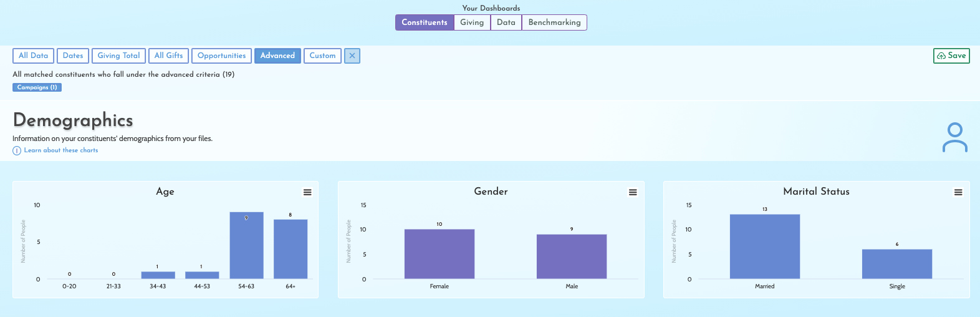Select the All Gifts filter
This screenshot has height=317, width=980.
tap(168, 56)
